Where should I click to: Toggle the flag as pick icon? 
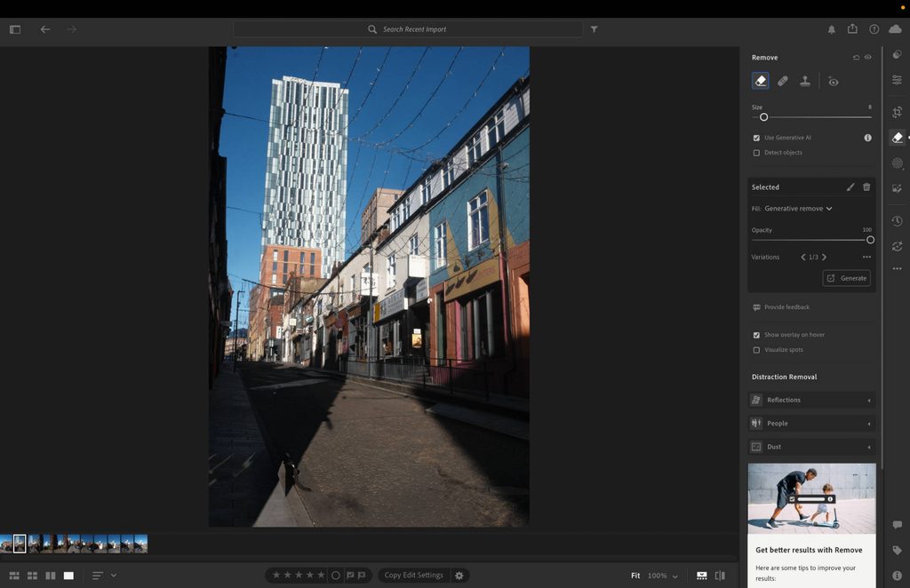(350, 576)
